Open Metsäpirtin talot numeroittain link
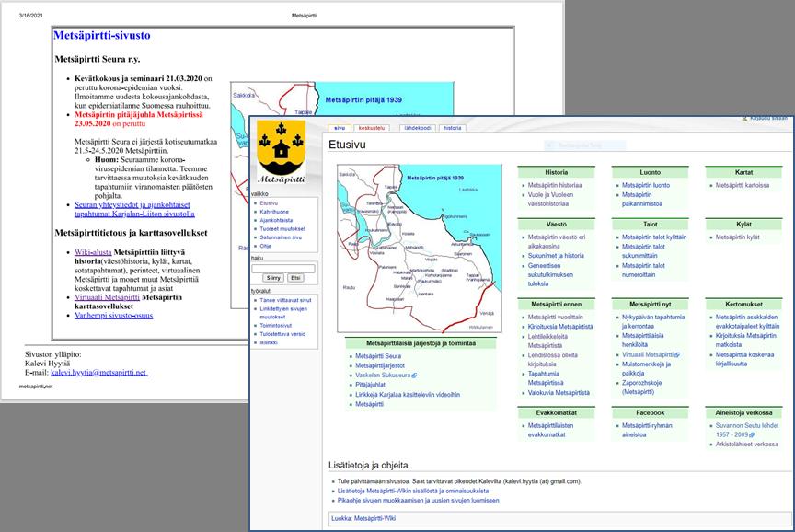 (x=643, y=271)
